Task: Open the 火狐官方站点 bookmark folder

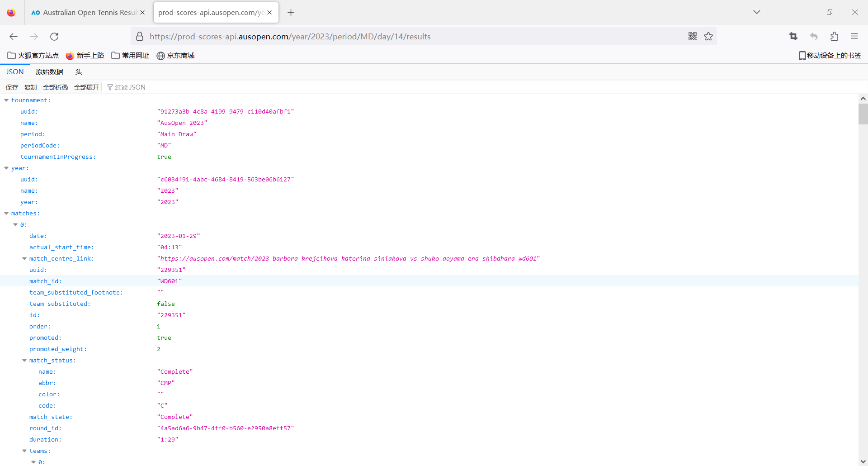Action: pyautogui.click(x=33, y=56)
